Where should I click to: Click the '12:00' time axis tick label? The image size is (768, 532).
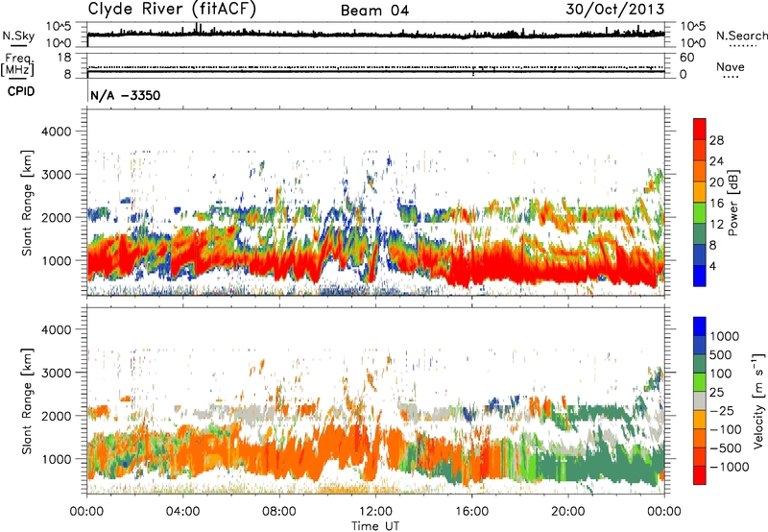pyautogui.click(x=375, y=512)
